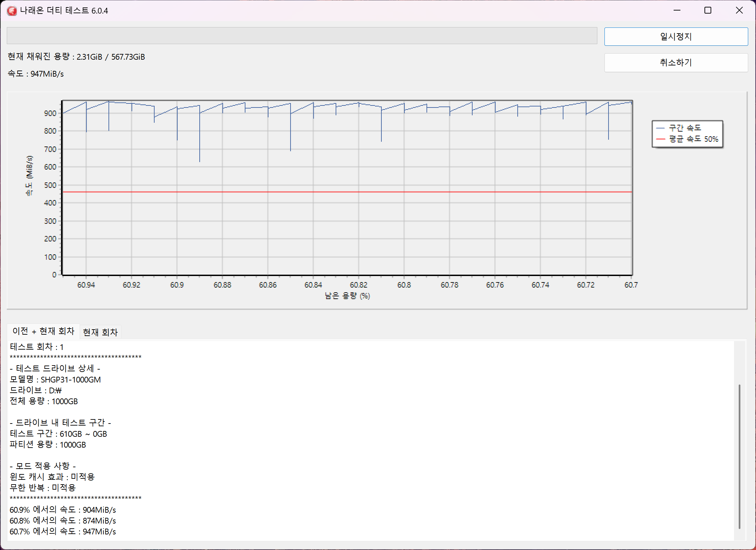
Task: Select the 이전 + 현재 회차 tab
Action: 43,331
